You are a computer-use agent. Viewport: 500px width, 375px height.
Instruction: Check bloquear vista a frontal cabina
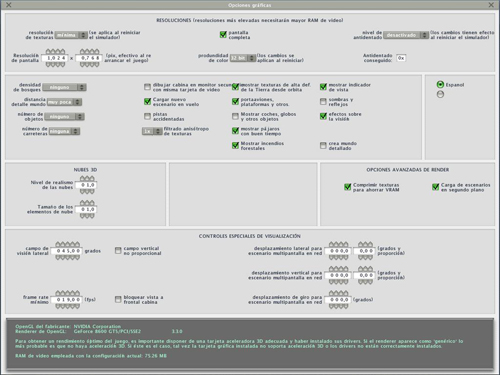click(x=118, y=299)
